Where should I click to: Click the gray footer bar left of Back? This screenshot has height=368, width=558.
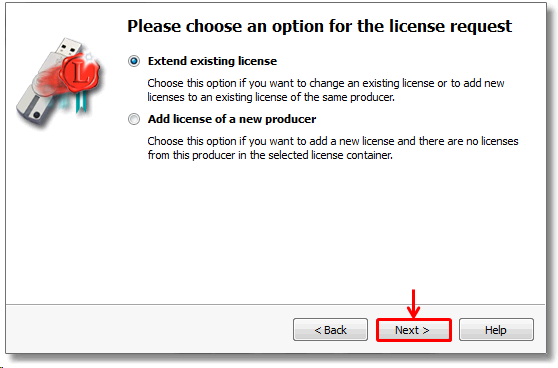tap(149, 329)
